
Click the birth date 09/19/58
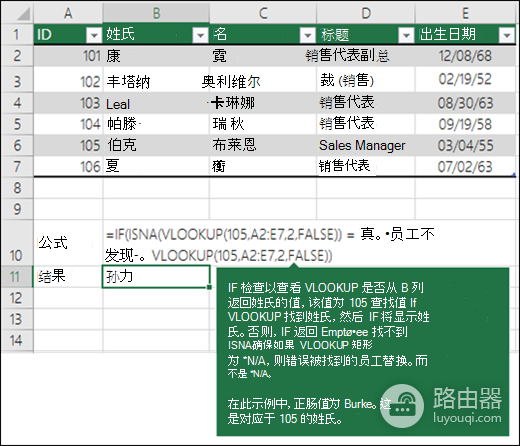(x=465, y=124)
